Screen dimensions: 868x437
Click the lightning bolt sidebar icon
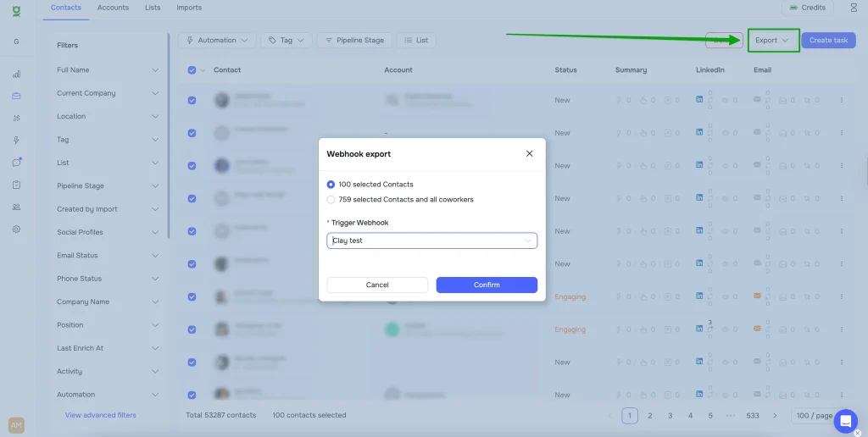(x=16, y=141)
